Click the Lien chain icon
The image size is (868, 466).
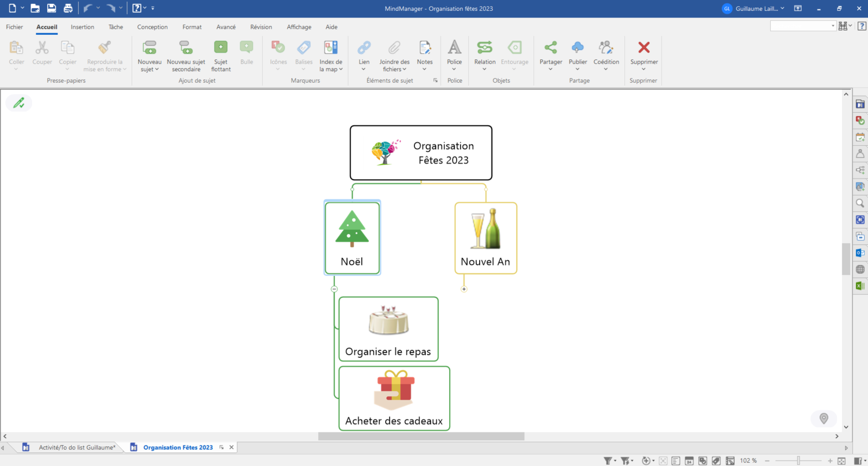[364, 48]
